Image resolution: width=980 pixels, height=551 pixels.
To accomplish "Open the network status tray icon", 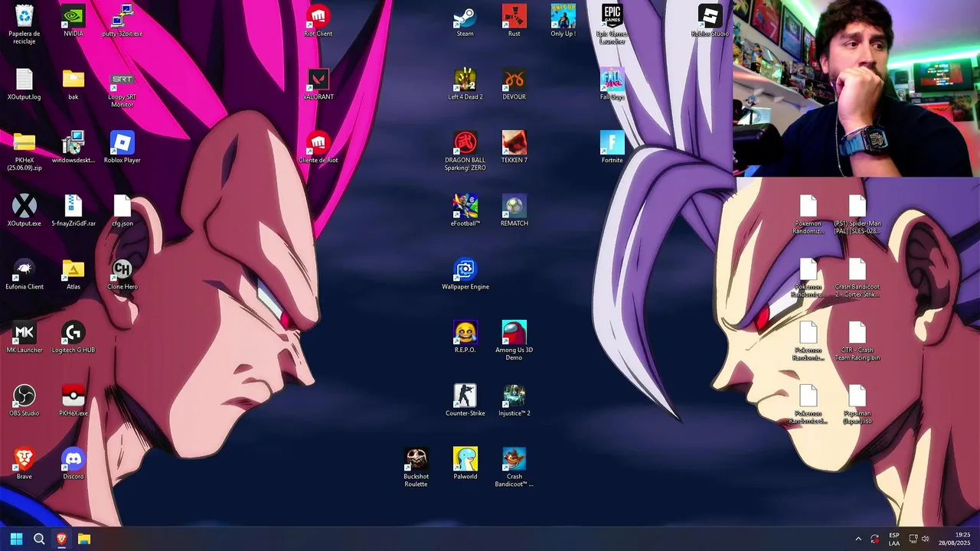I will pos(913,539).
